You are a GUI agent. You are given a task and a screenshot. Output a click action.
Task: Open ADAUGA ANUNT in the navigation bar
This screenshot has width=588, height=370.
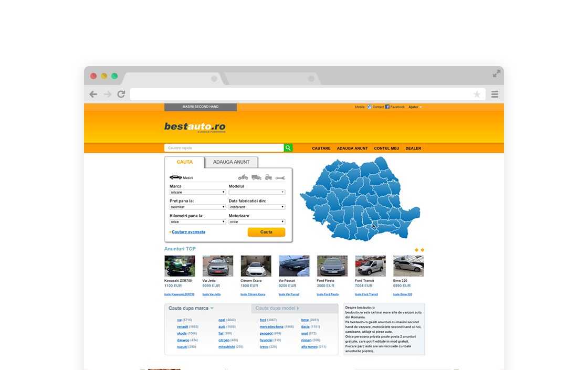[x=352, y=149]
